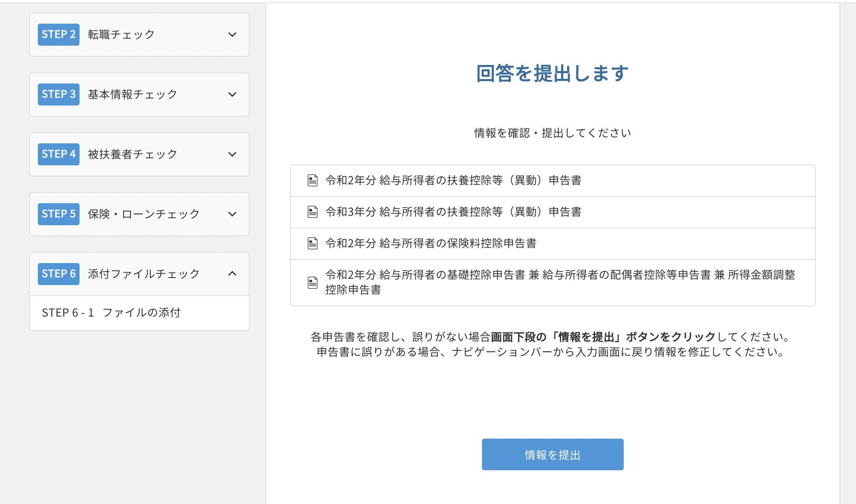856x504 pixels.
Task: Click the STEP 5 blue badge
Action: (58, 214)
